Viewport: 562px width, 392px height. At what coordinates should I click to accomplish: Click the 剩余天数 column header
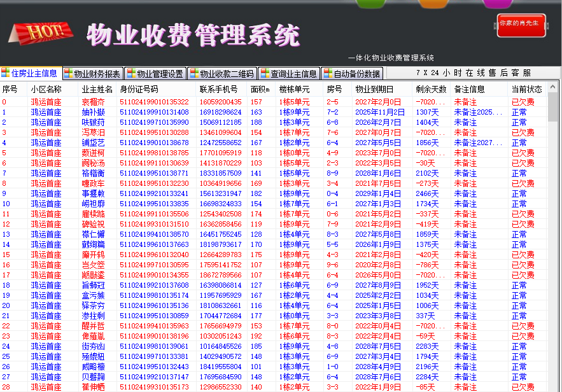431,89
